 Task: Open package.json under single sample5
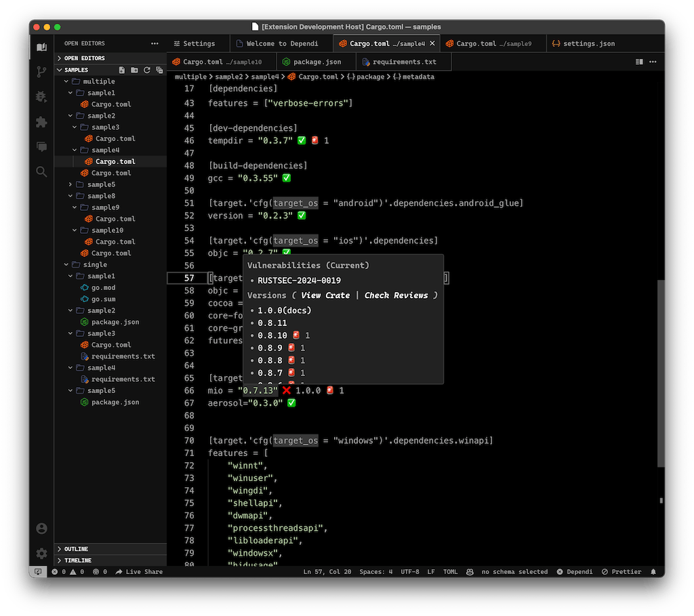(x=115, y=403)
